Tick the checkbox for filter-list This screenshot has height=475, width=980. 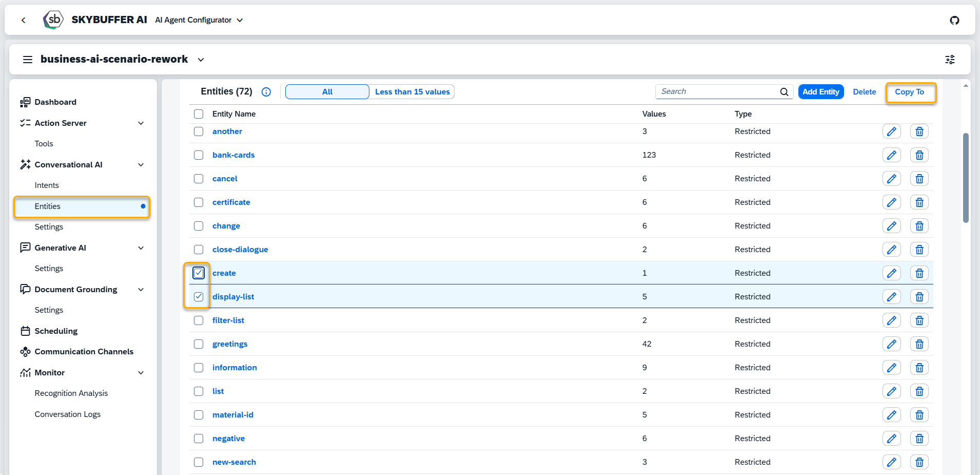(199, 320)
